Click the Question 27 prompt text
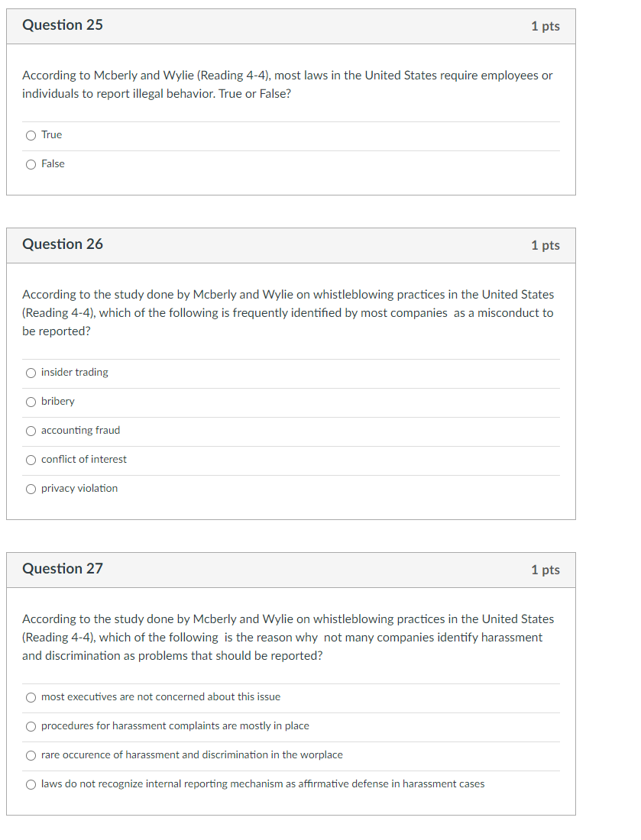The width and height of the screenshot is (641, 840). [287, 637]
